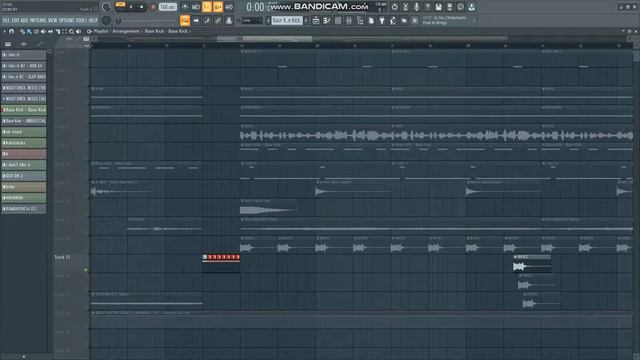Click the View channel rack icon

pyautogui.click(x=338, y=20)
